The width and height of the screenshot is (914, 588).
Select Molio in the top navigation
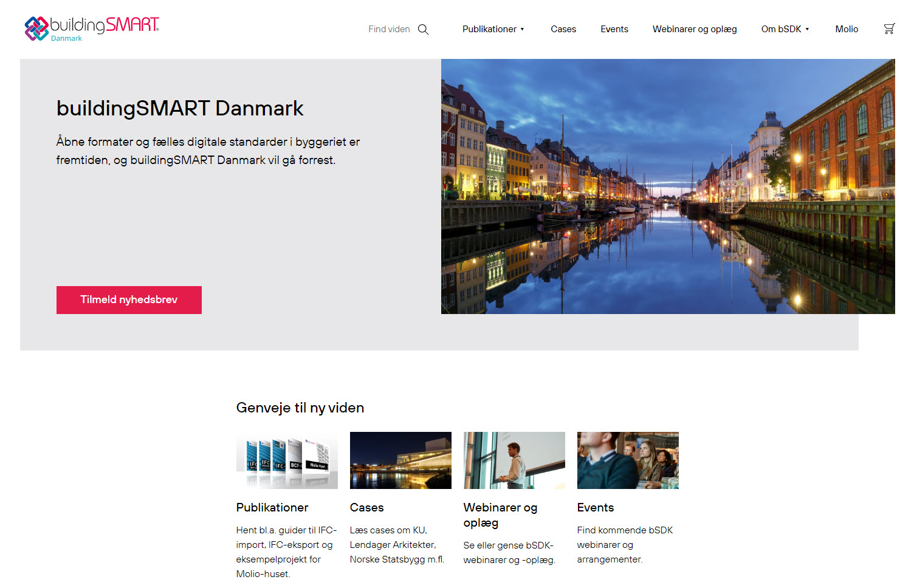pos(846,29)
